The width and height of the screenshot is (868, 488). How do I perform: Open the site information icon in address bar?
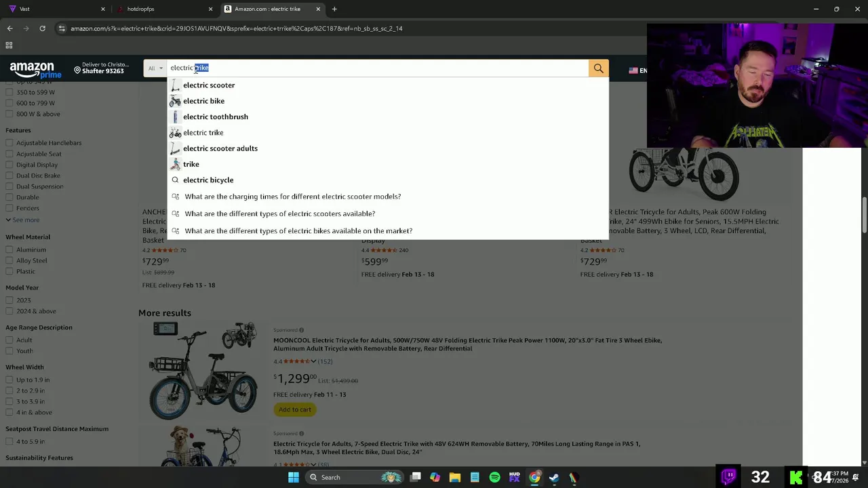point(62,28)
